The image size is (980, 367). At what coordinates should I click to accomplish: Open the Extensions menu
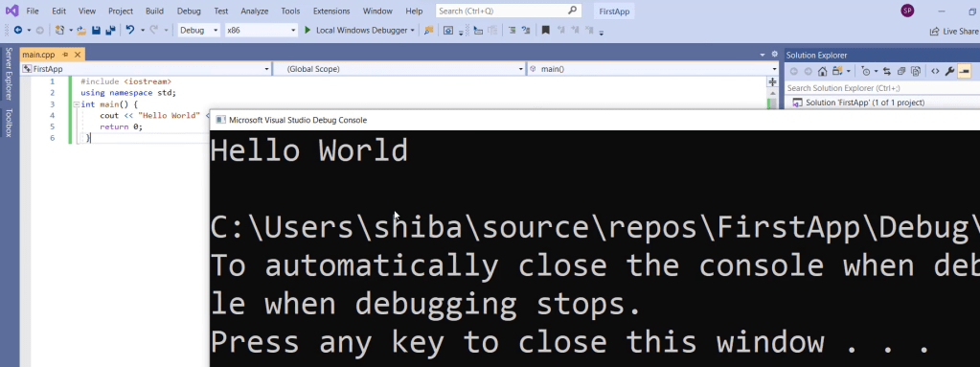331,11
